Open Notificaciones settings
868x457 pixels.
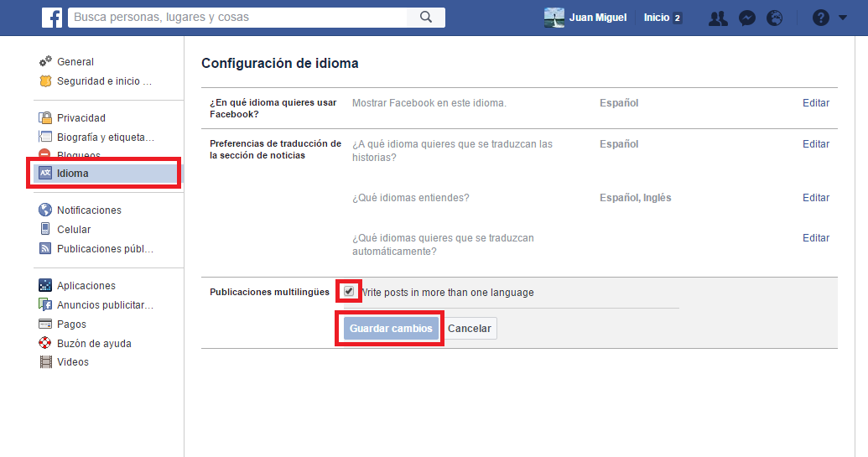pyautogui.click(x=89, y=210)
